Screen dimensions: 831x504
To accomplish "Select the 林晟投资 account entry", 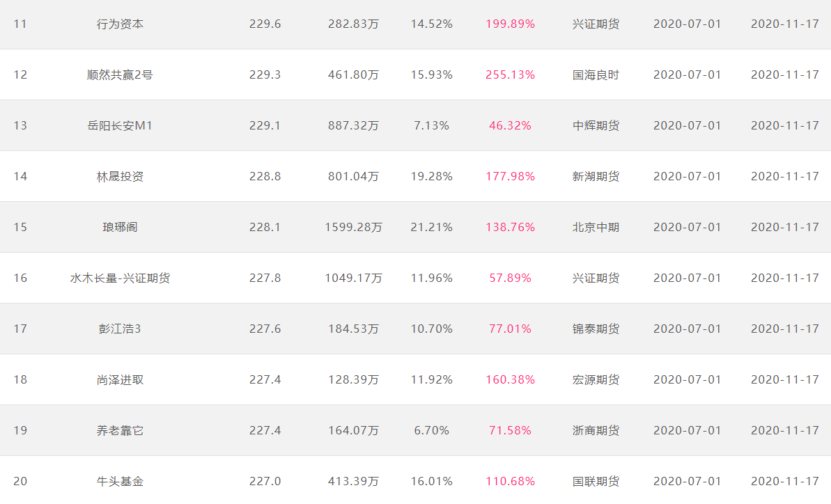I will pos(120,177).
